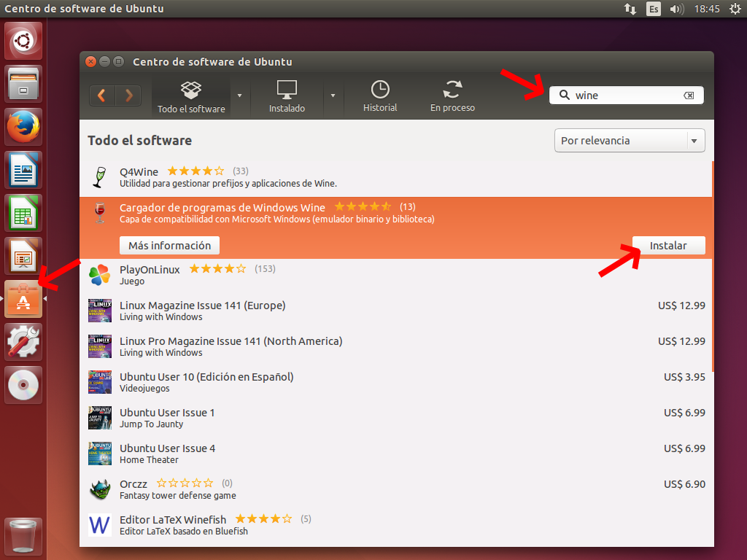Click the Ubuntu User Issue 1 cover thumbnail
Viewport: 747px width, 560px height.
click(99, 418)
